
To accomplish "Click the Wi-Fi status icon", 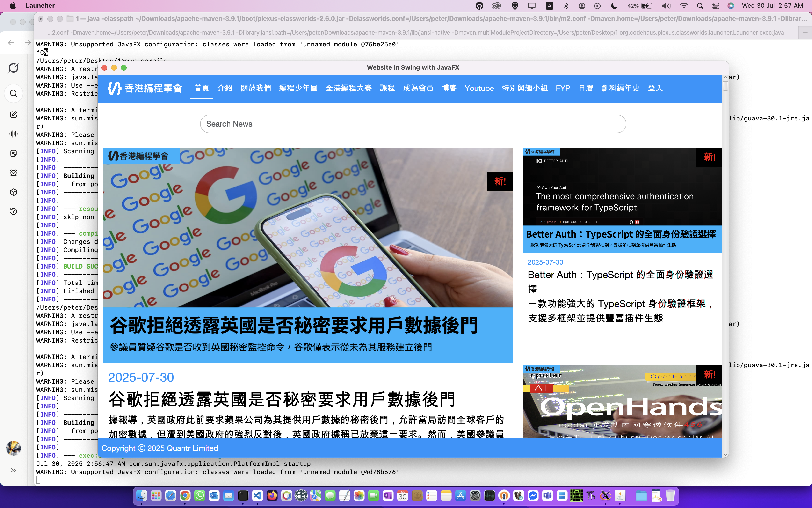I will click(x=683, y=6).
